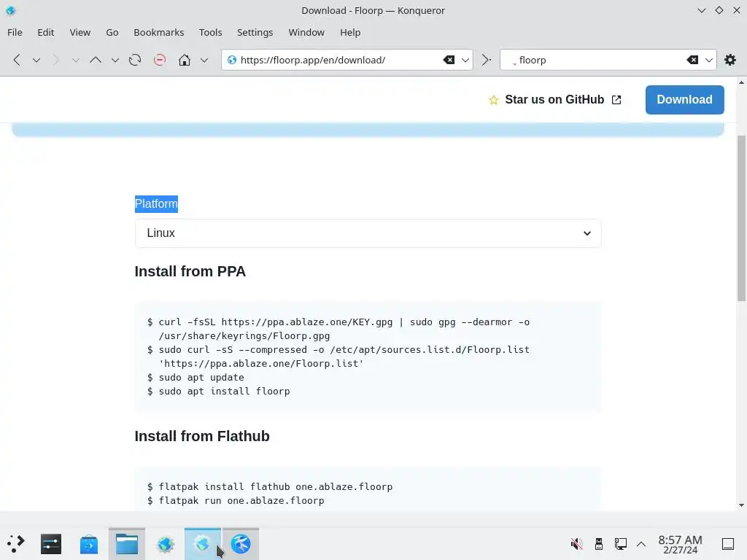
Task: Click the scrollbar up arrow
Action: click(741, 82)
